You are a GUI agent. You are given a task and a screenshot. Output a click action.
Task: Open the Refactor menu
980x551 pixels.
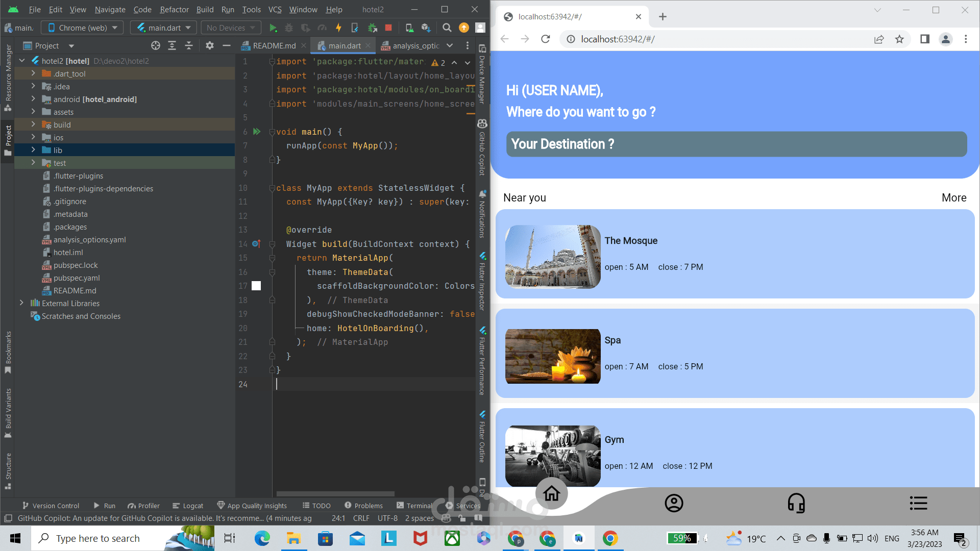tap(174, 9)
